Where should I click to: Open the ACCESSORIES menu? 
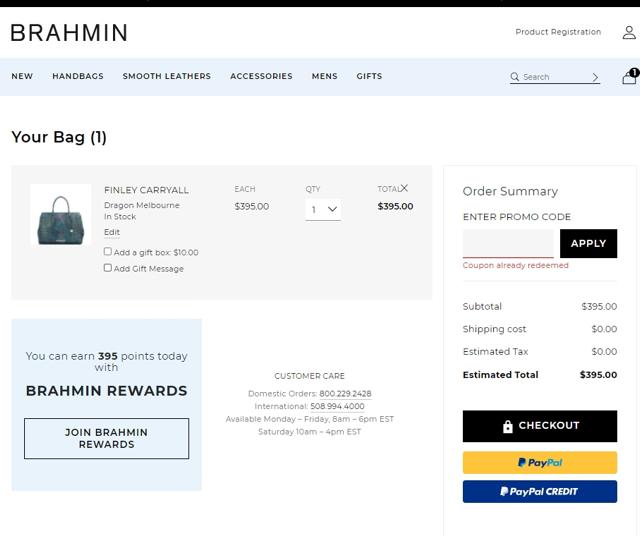pyautogui.click(x=261, y=76)
